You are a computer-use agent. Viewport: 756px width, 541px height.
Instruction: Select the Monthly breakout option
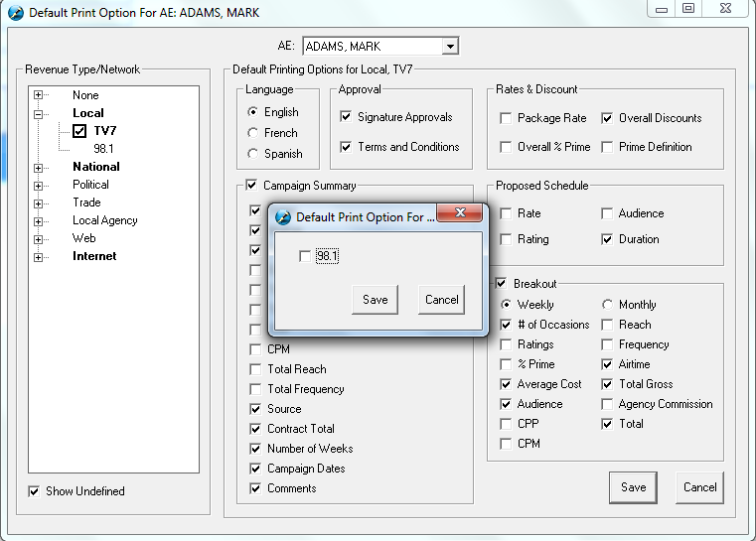click(608, 305)
